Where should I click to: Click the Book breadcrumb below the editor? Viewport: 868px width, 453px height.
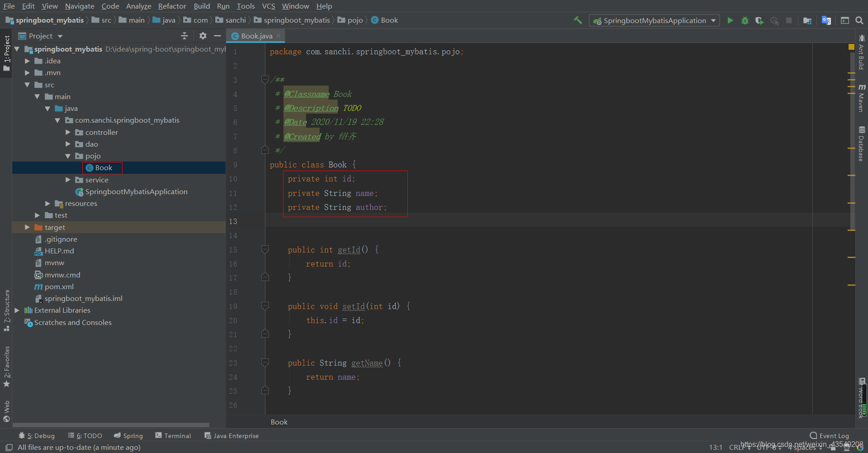point(279,422)
